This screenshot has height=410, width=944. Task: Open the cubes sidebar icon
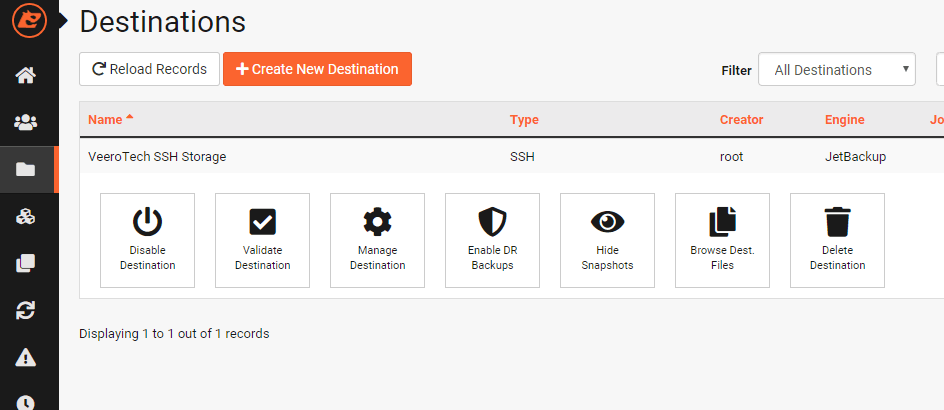point(26,217)
